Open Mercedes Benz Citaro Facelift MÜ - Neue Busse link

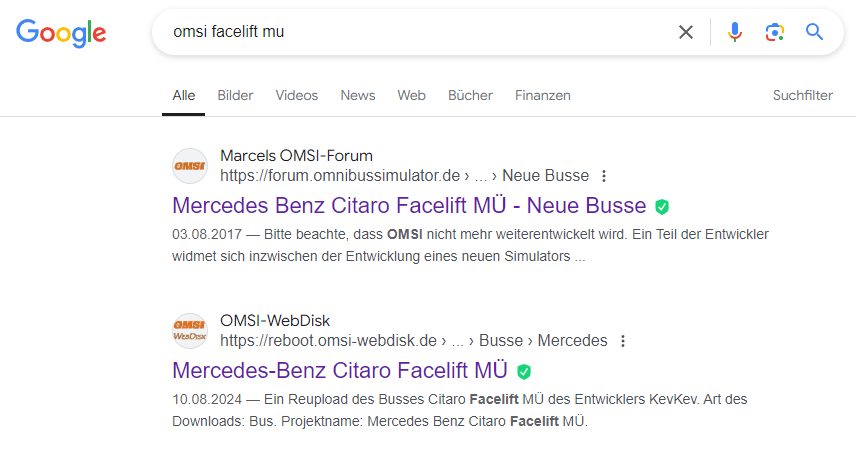[409, 206]
